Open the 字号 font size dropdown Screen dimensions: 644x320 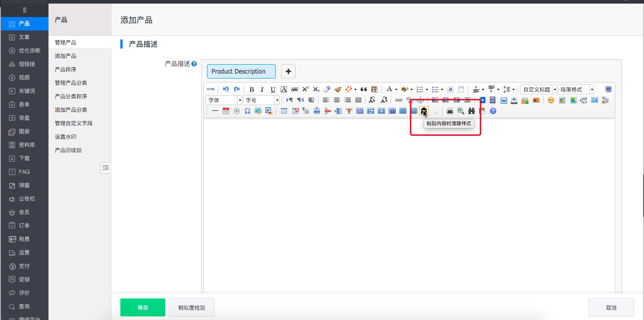tap(261, 100)
